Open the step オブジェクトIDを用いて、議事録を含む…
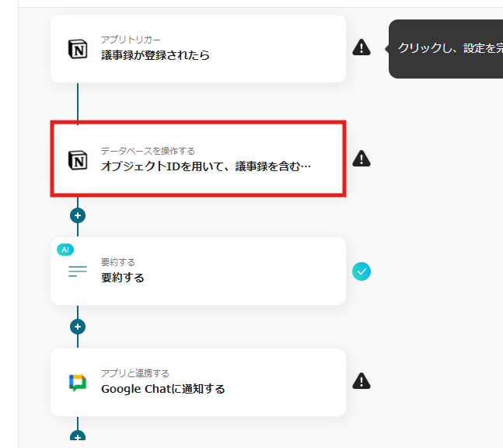503x448 pixels. click(x=198, y=159)
